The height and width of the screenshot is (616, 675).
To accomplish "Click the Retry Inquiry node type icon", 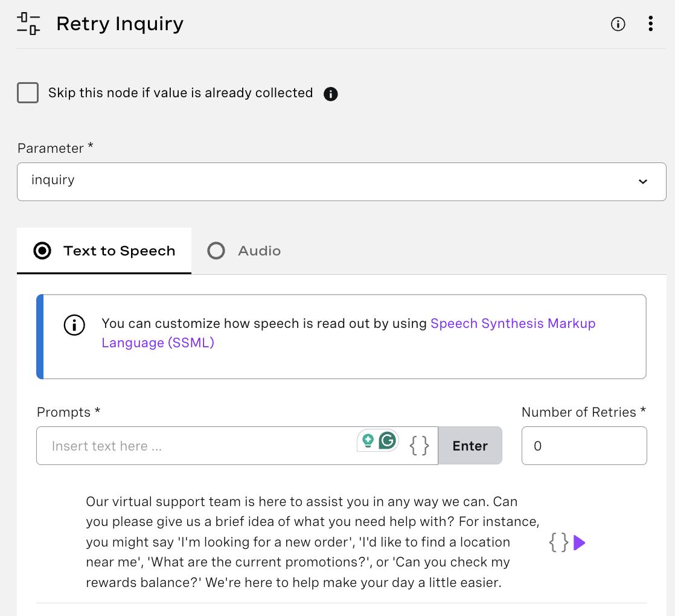I will [28, 24].
